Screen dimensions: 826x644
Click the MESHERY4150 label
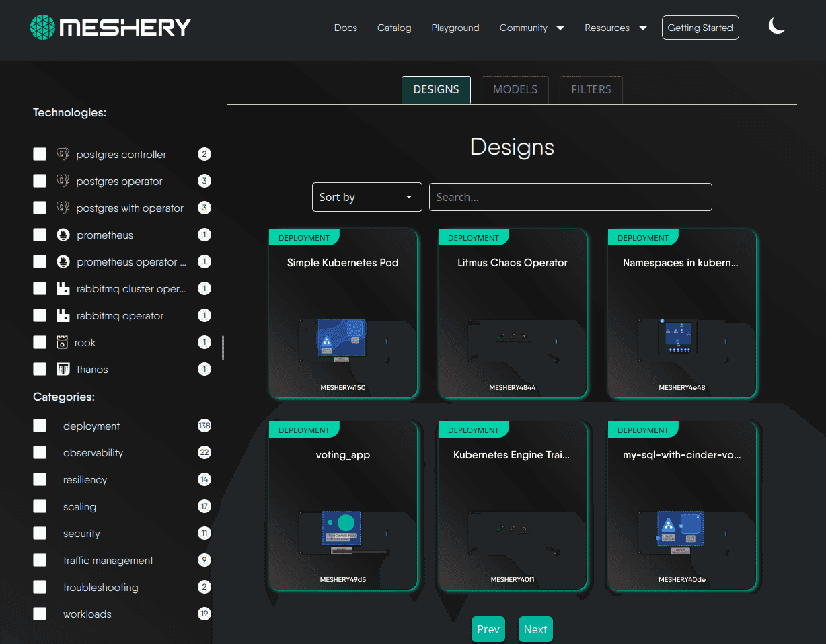[343, 388]
